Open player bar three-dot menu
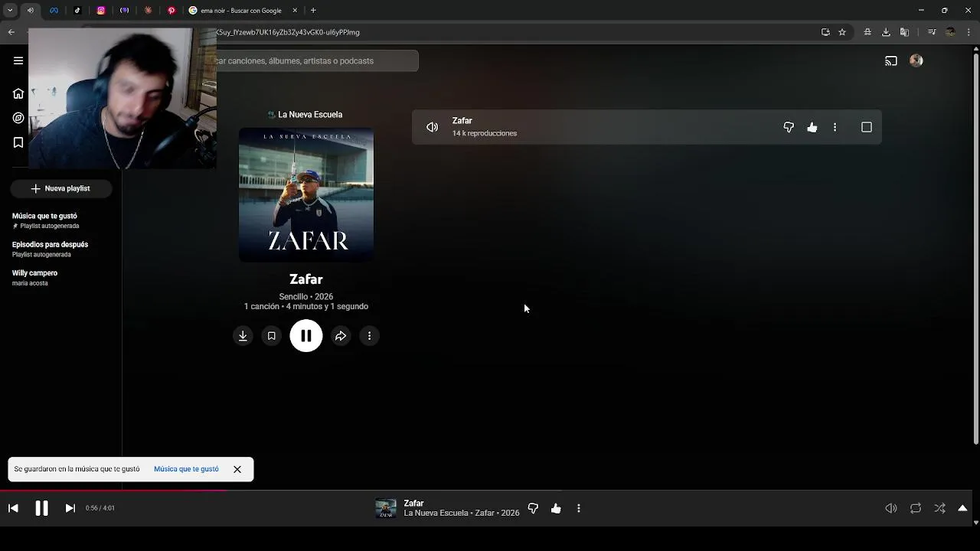 tap(579, 508)
